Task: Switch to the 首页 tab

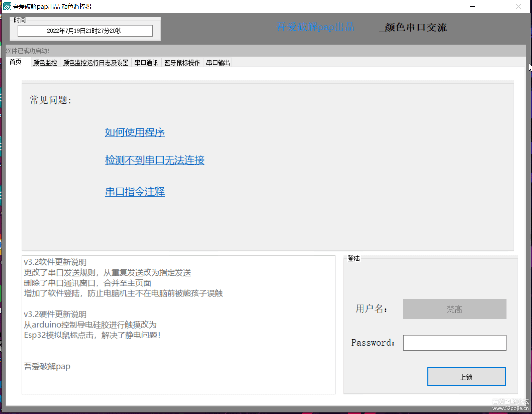Action: [x=15, y=62]
